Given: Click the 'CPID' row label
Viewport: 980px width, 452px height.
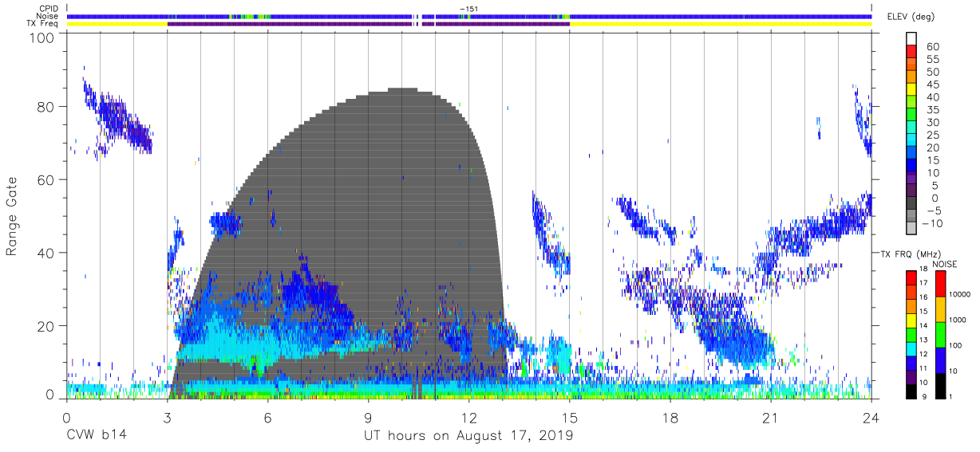Looking at the screenshot, I should 48,9.
